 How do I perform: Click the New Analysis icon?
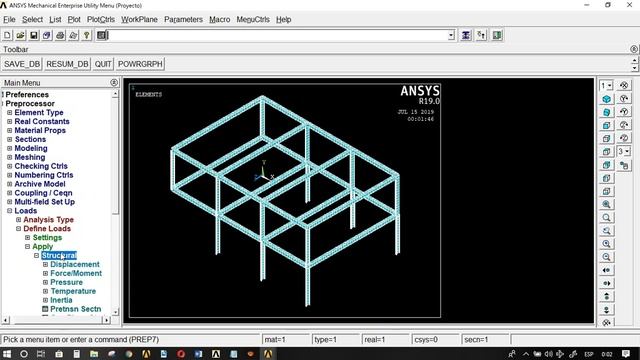(x=7, y=36)
